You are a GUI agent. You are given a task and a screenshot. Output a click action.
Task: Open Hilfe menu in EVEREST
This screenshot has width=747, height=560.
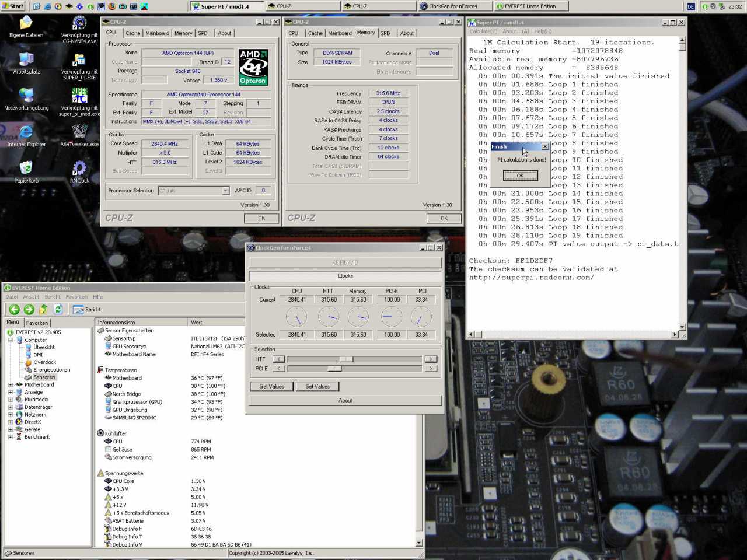(x=98, y=297)
